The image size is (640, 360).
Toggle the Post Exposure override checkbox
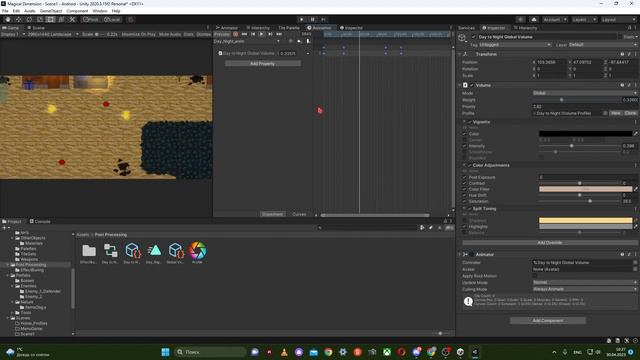[x=464, y=177]
